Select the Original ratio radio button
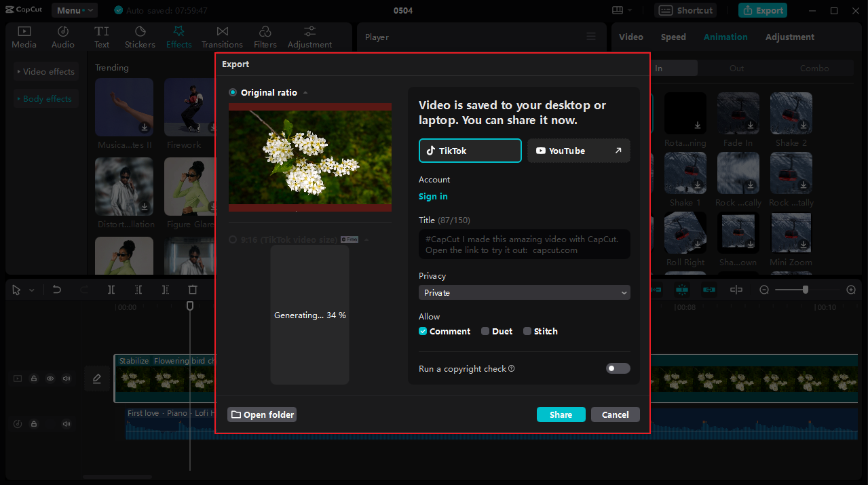868x485 pixels. pos(233,92)
